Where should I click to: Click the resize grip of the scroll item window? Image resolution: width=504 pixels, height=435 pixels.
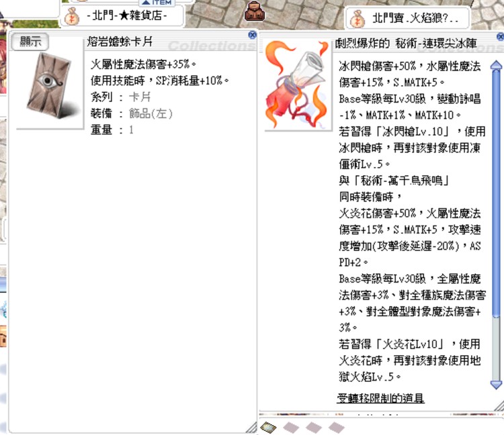click(499, 405)
